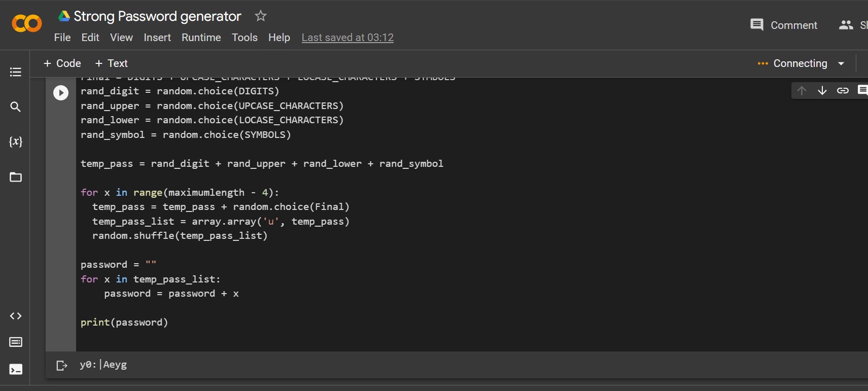
Task: Click the temp_pass_list = array.array line
Action: 221,222
